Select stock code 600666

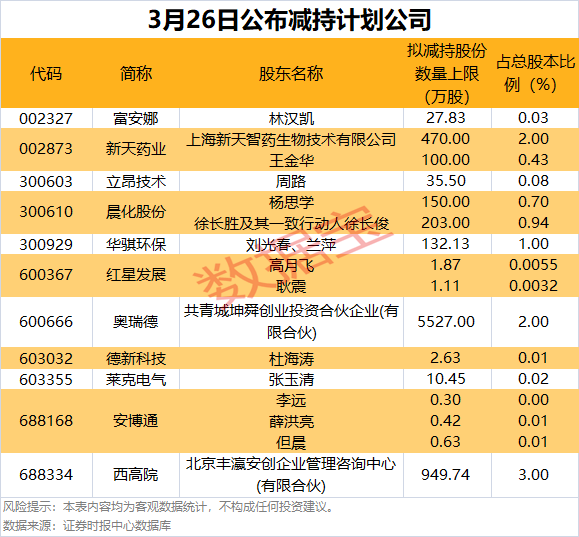pyautogui.click(x=46, y=322)
